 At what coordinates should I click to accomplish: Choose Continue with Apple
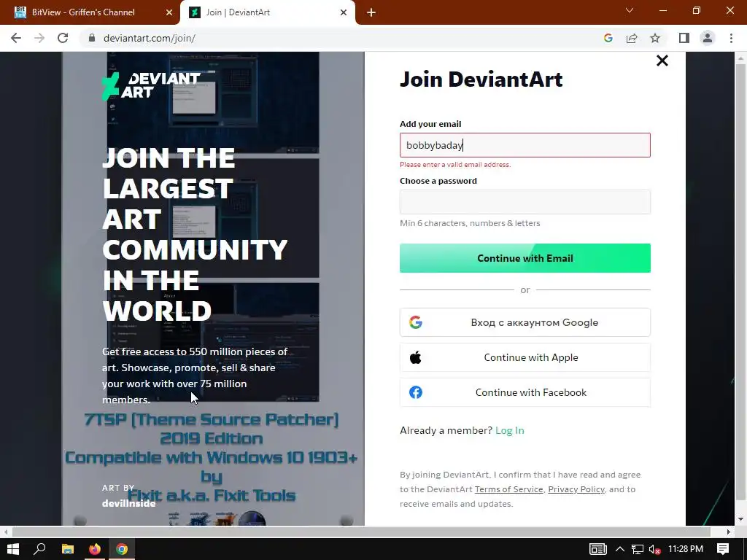525,357
